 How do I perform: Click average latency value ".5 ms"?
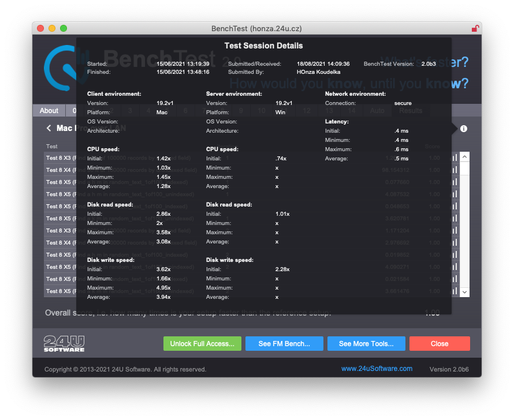[x=401, y=159]
